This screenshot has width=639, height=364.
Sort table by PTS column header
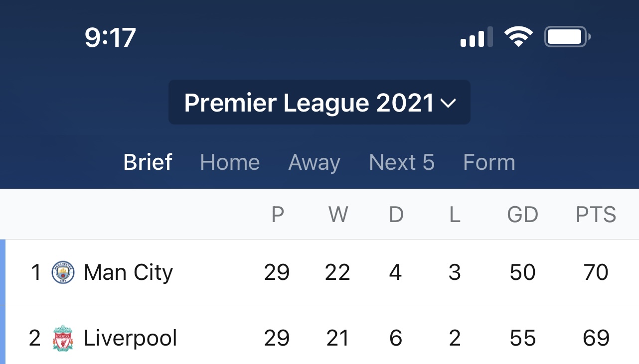click(596, 215)
